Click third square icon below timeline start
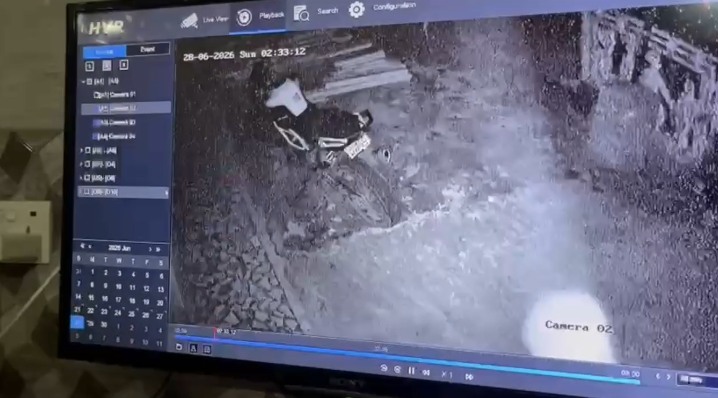Screen dimensions: 718x398 (207, 350)
